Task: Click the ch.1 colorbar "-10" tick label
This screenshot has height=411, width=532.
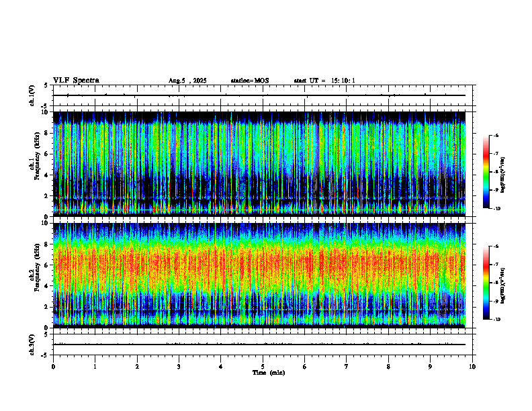Action: [x=497, y=209]
